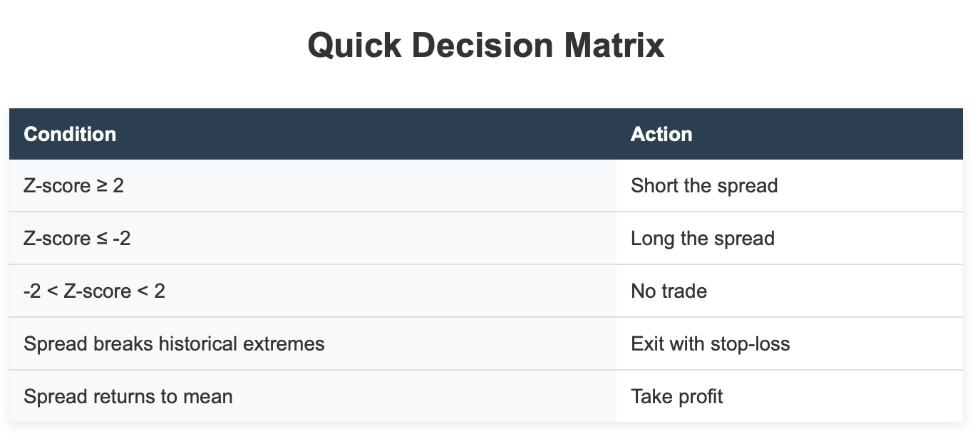Click the word Quick in the title
980x441 pixels.
point(354,46)
